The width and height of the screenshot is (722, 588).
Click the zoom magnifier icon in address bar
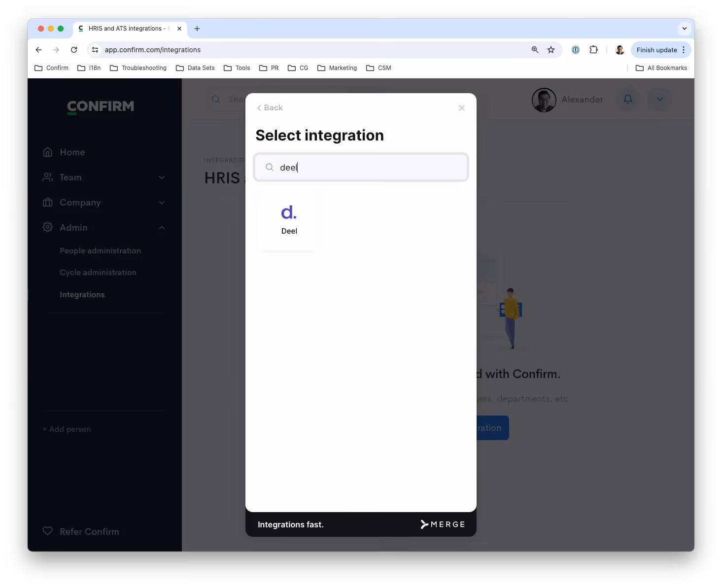pos(535,50)
